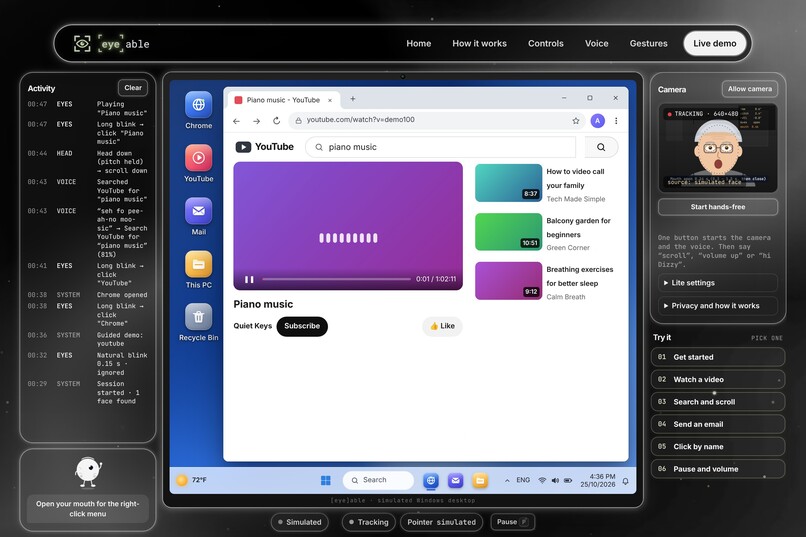Open a new browser tab
Image resolution: width=806 pixels, height=537 pixels.
click(x=353, y=99)
